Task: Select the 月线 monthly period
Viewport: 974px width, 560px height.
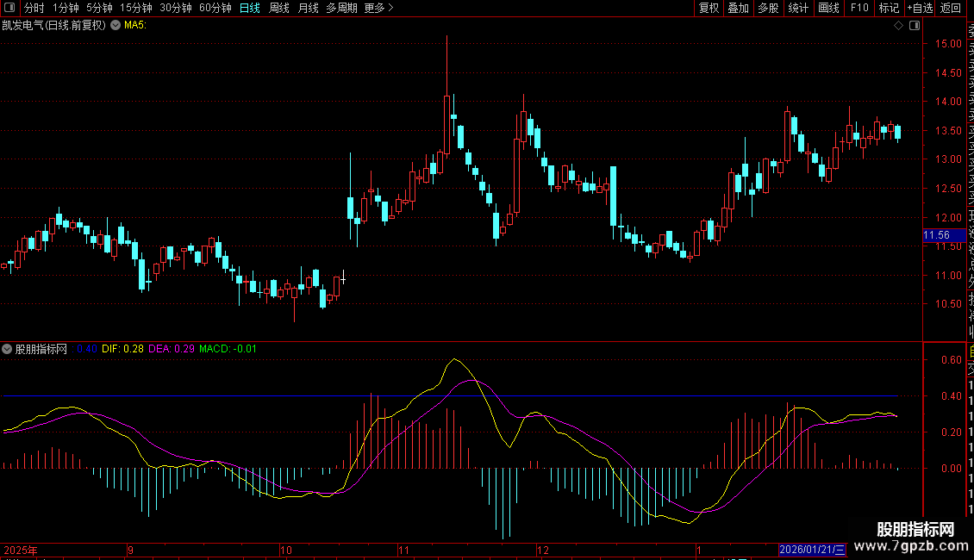Action: click(x=308, y=8)
